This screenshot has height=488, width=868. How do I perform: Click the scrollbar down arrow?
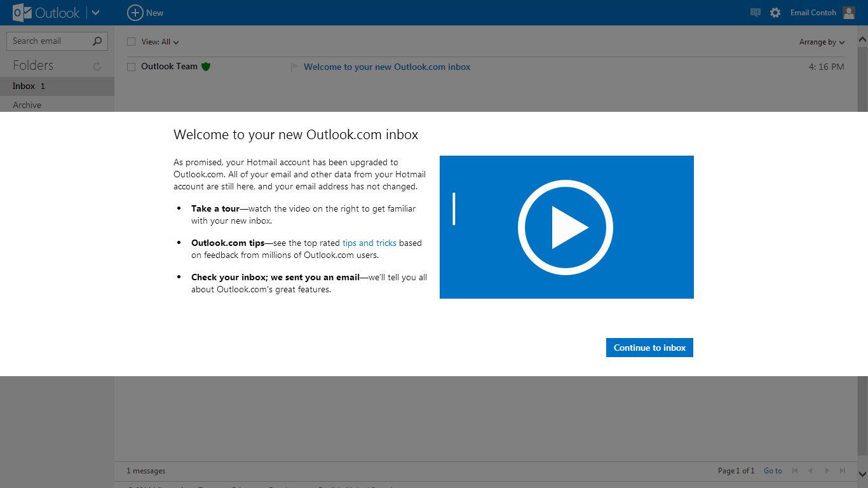[862, 474]
